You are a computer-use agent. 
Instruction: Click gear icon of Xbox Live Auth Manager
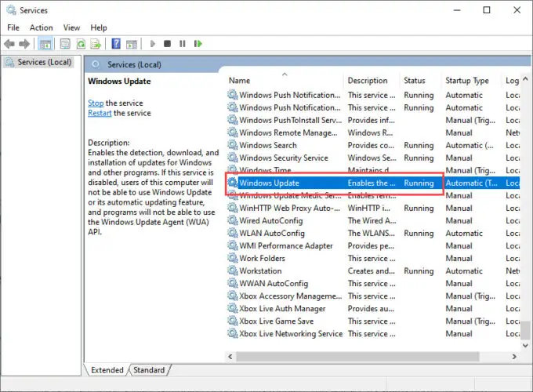tap(233, 309)
